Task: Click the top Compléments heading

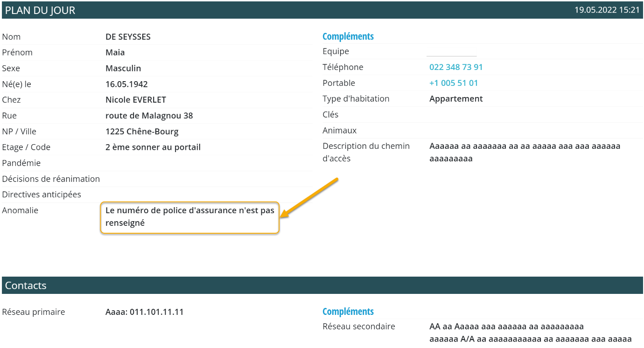Action: click(x=348, y=36)
